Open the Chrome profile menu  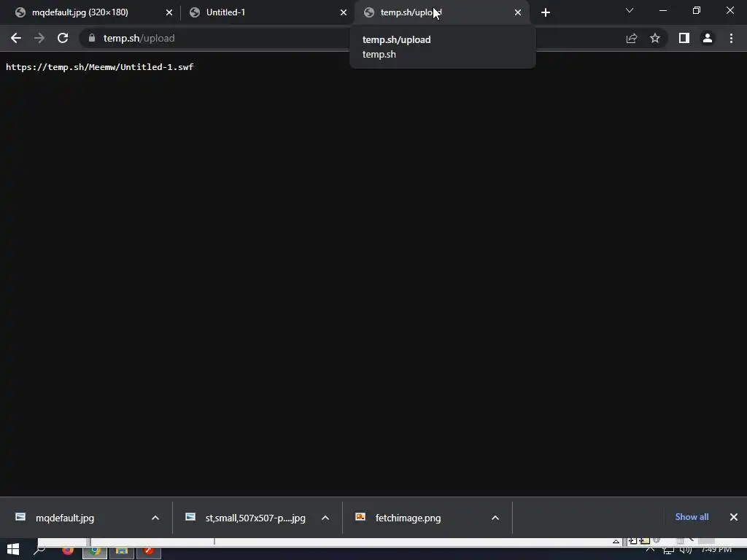(708, 38)
